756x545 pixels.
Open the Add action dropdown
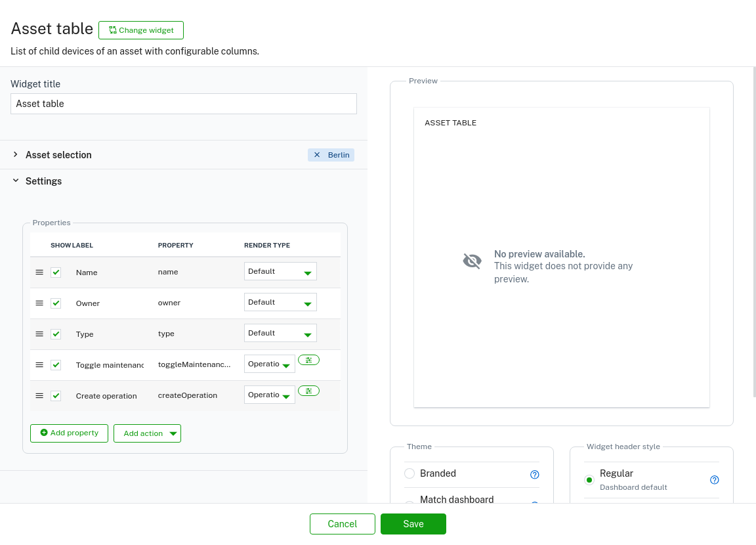147,433
